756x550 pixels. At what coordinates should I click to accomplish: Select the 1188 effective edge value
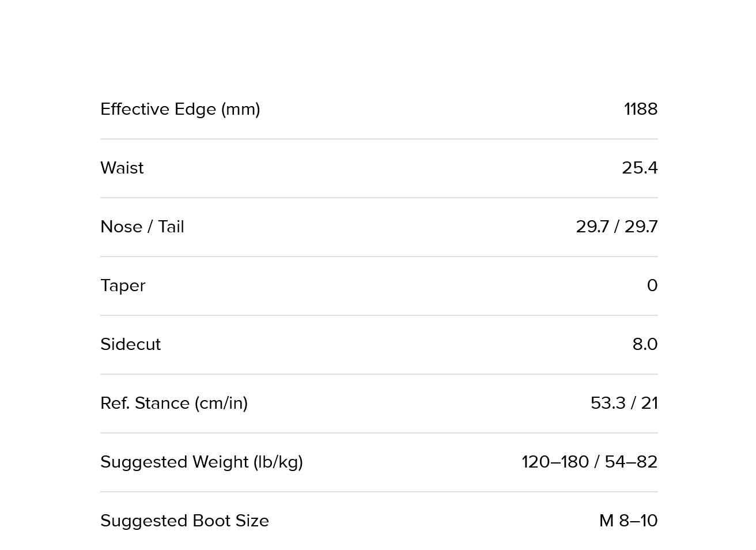click(x=640, y=109)
